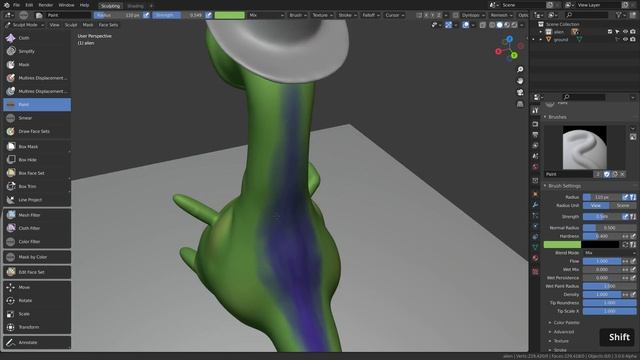Viewport: 640px width, 360px height.
Task: Activate the Move tool
Action: [x=37, y=287]
